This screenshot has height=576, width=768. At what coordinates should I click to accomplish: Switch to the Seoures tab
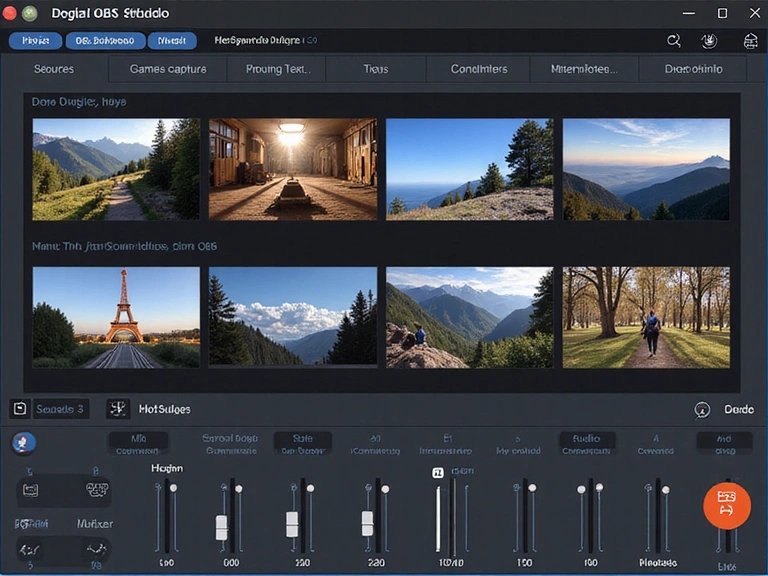54,69
